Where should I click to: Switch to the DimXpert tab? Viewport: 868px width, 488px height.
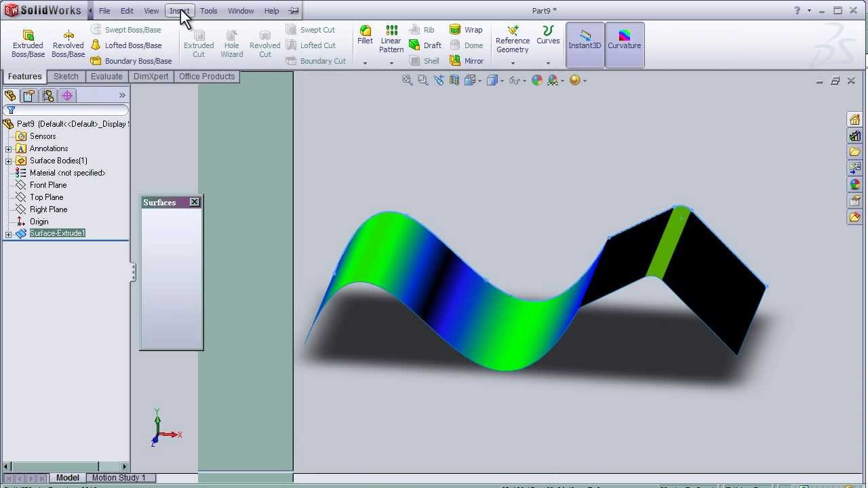point(151,77)
